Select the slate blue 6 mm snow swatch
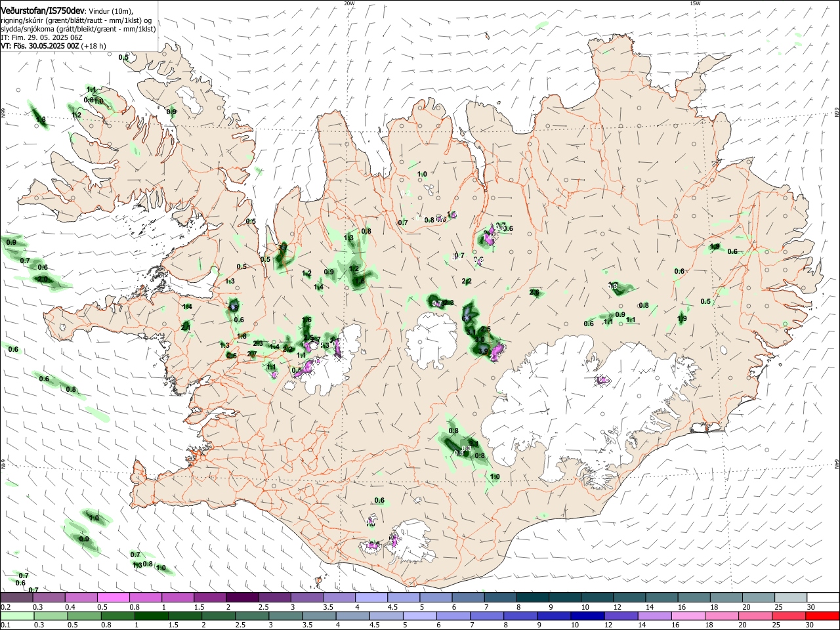 (x=468, y=598)
